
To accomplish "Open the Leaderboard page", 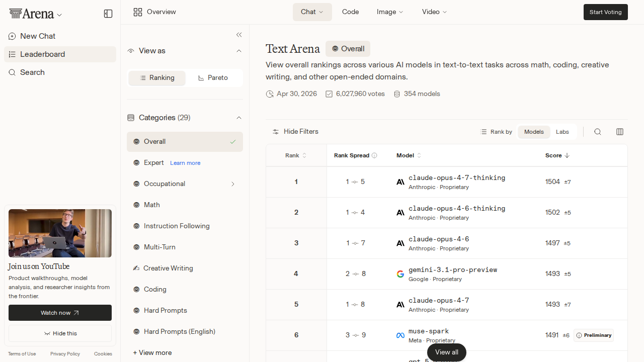I will [60, 54].
